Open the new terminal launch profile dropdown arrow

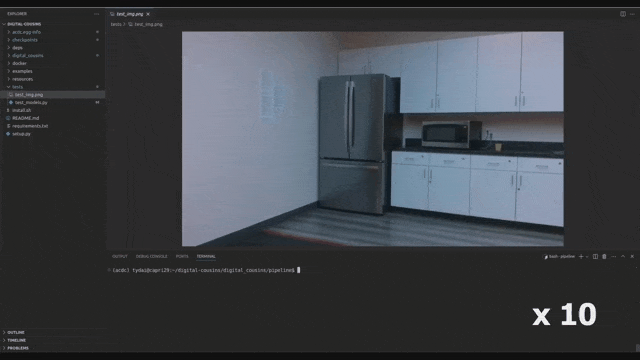(x=587, y=257)
